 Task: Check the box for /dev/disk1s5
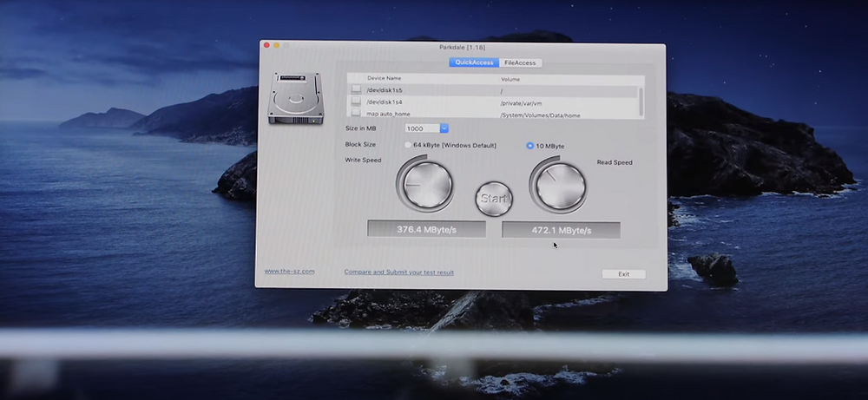356,89
